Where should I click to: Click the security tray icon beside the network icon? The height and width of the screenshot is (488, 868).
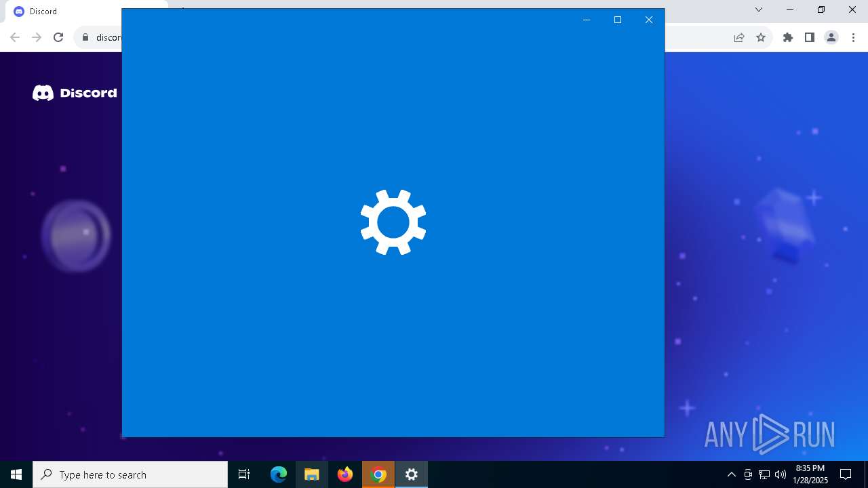(748, 474)
